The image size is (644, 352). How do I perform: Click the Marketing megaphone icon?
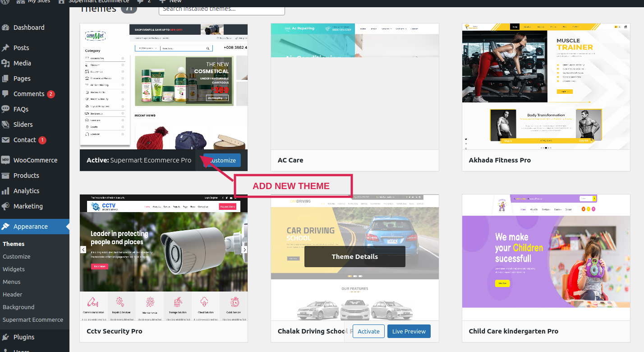pyautogui.click(x=5, y=206)
